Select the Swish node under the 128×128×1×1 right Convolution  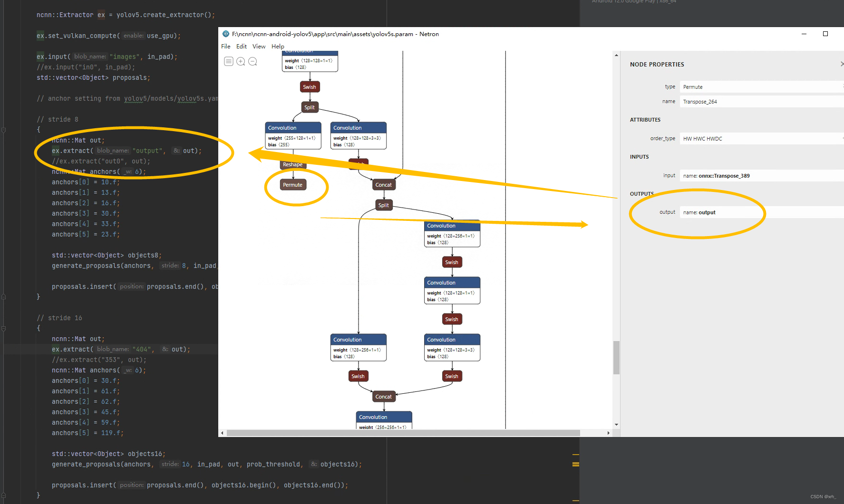[452, 319]
